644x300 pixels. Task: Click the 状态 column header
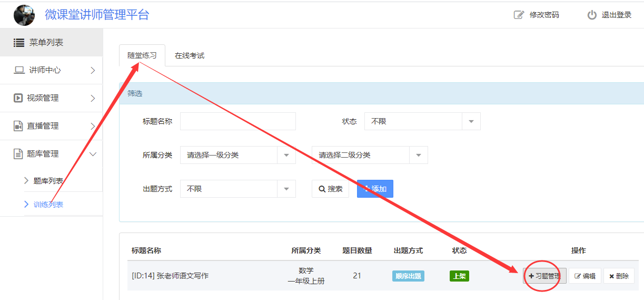pyautogui.click(x=459, y=250)
